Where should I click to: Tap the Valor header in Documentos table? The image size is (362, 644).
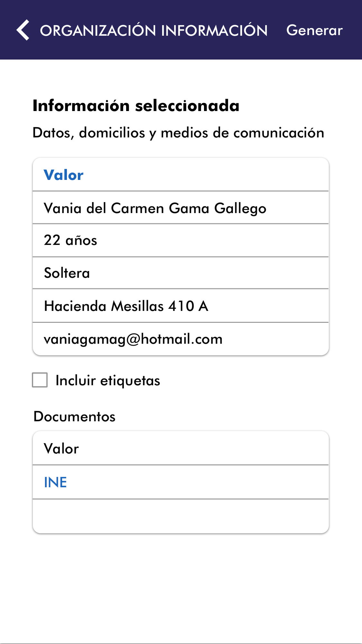pyautogui.click(x=61, y=449)
